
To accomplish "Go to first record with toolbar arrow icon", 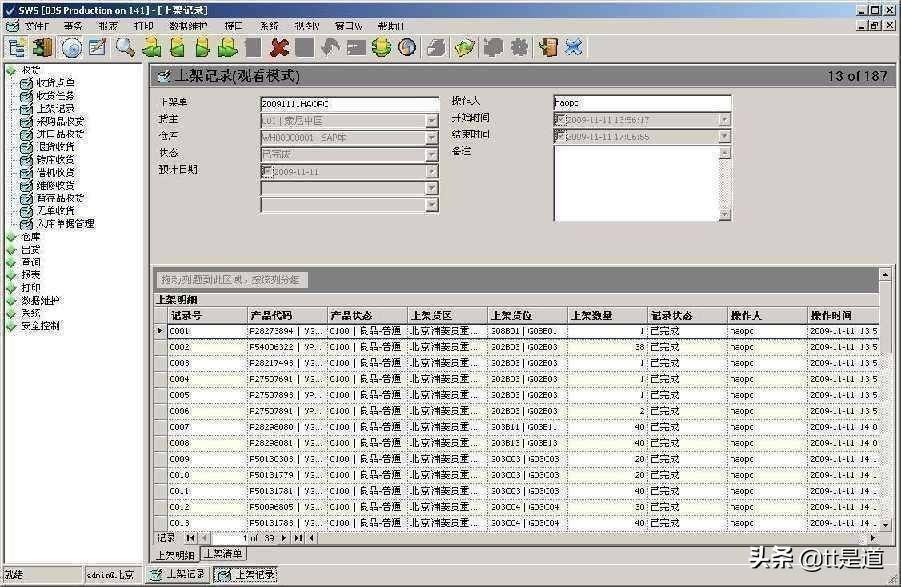I will pyautogui.click(x=152, y=48).
